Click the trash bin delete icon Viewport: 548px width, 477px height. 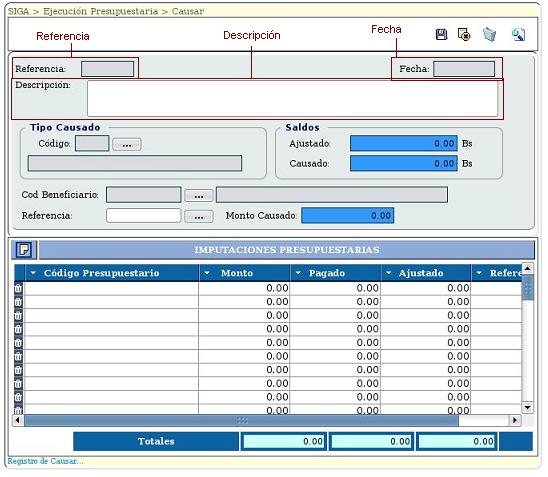point(489,35)
